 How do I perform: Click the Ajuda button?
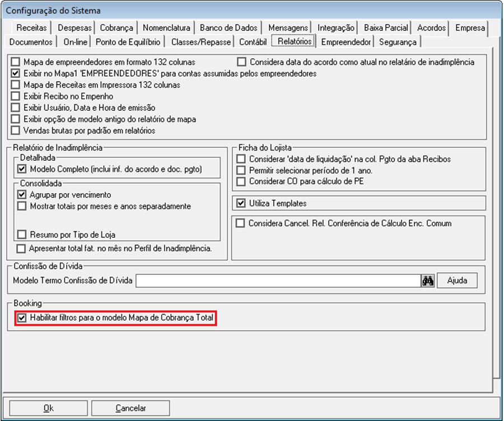457,280
